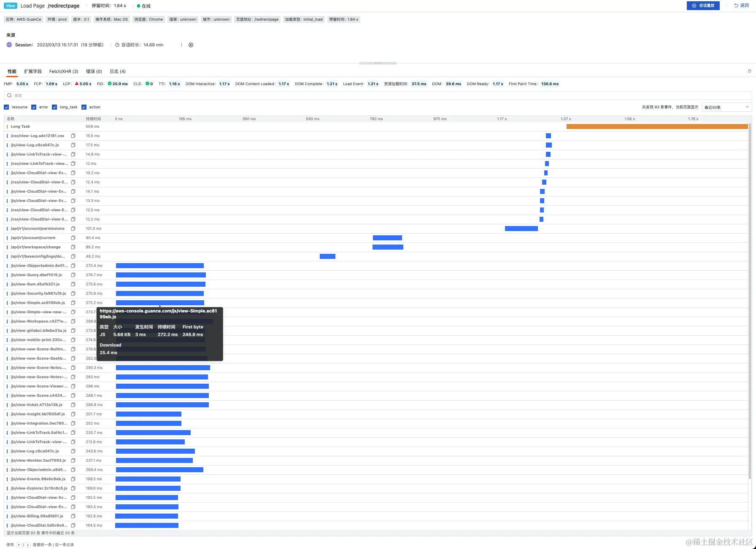756x549 pixels.
Task: Open the 日志 (4) tab
Action: coord(118,71)
